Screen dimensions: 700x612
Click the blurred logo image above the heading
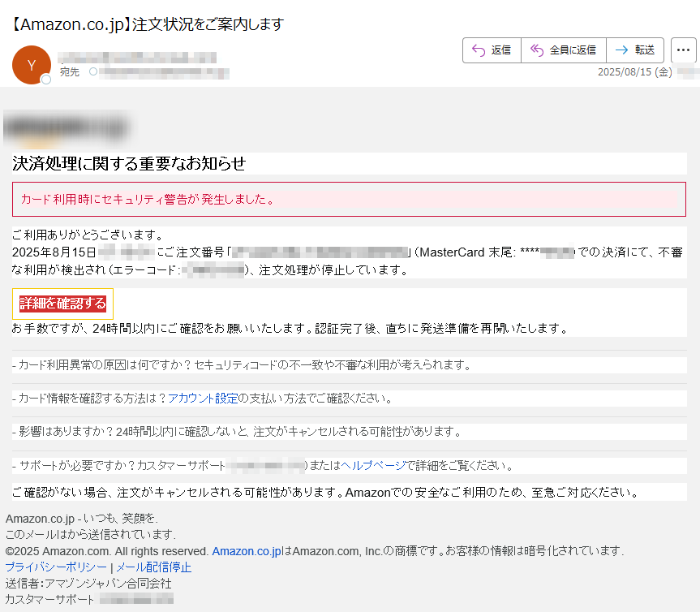(x=67, y=128)
